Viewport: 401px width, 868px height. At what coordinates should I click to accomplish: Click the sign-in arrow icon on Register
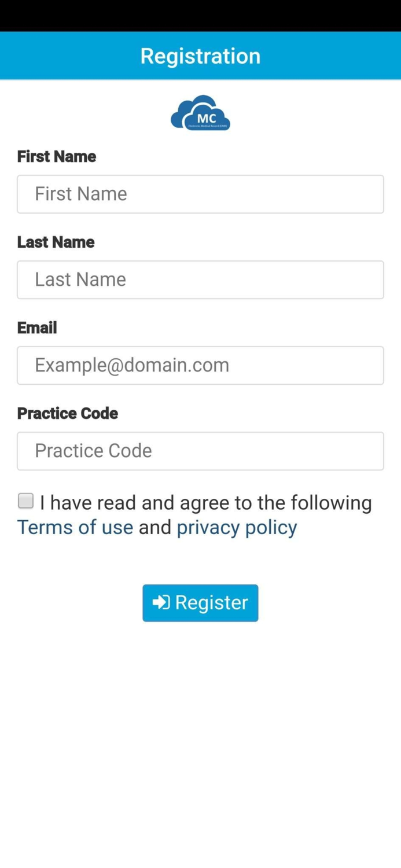pos(161,602)
